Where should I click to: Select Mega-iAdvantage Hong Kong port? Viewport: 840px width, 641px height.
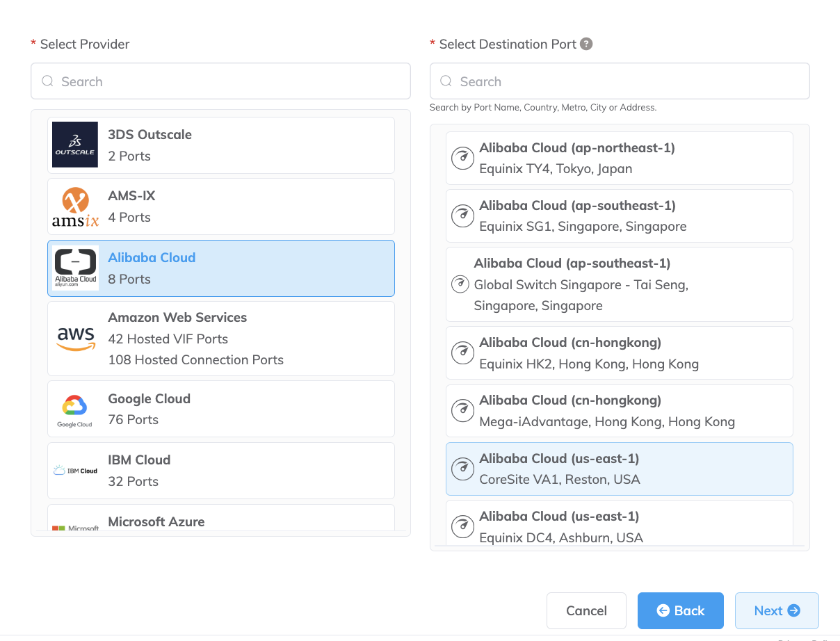[619, 411]
